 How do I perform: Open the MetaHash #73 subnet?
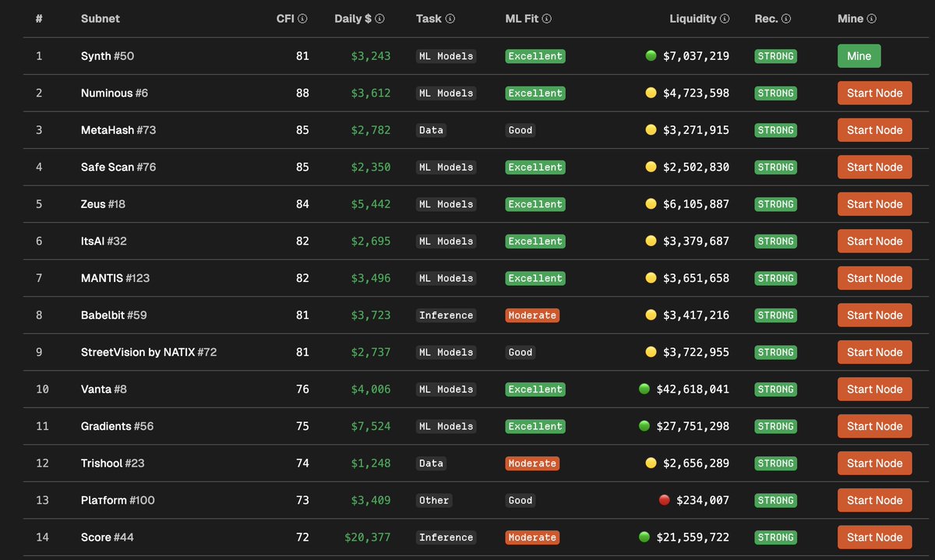coord(118,130)
